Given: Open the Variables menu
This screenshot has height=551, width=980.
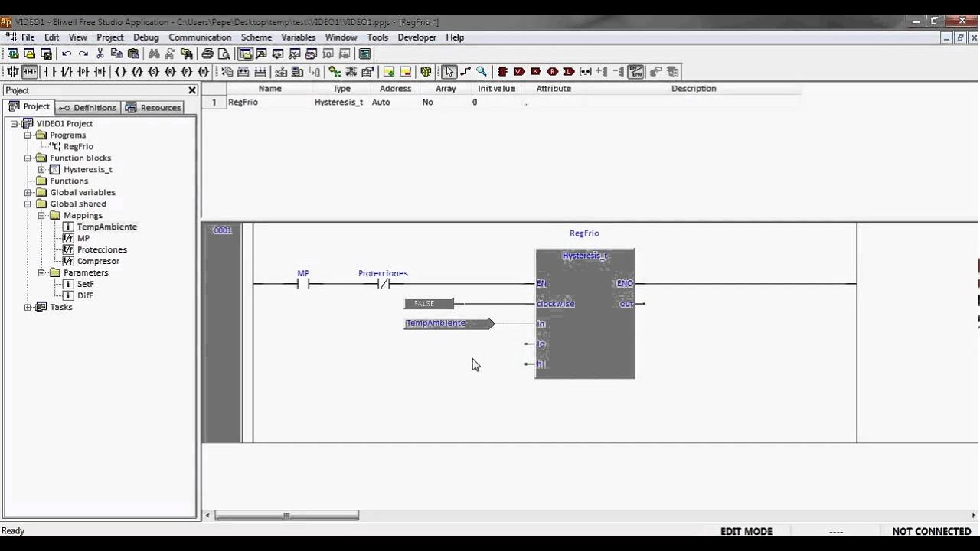Looking at the screenshot, I should [x=298, y=37].
